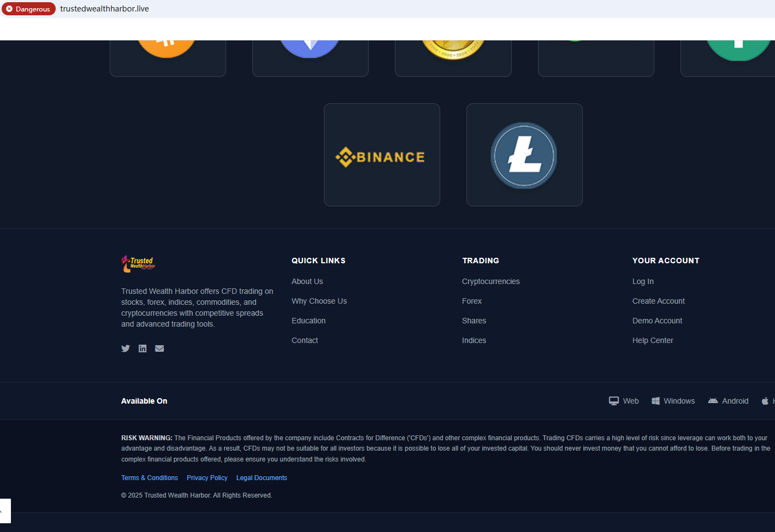The image size is (775, 532).
Task: Open the About Us link
Action: (x=307, y=281)
